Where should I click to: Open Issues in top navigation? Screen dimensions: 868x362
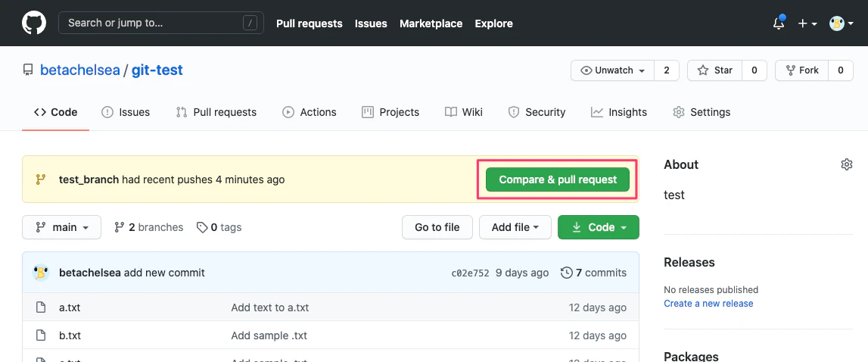(371, 23)
